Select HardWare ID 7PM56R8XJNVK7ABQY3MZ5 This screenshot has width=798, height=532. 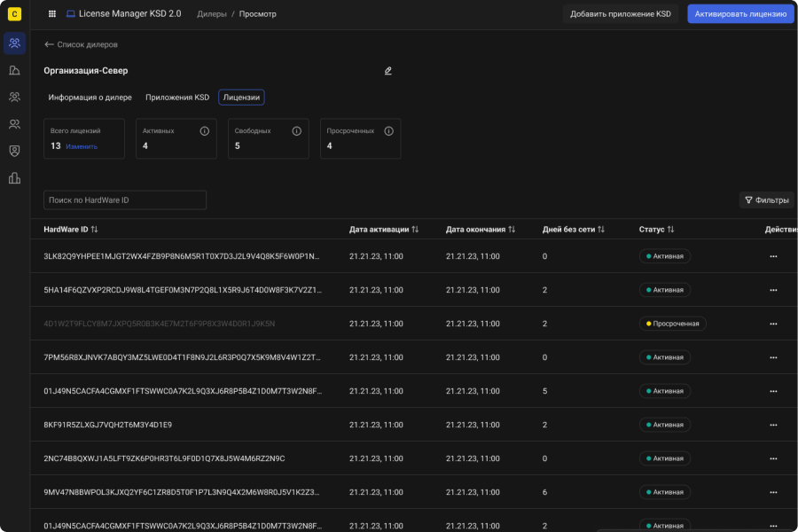point(182,357)
